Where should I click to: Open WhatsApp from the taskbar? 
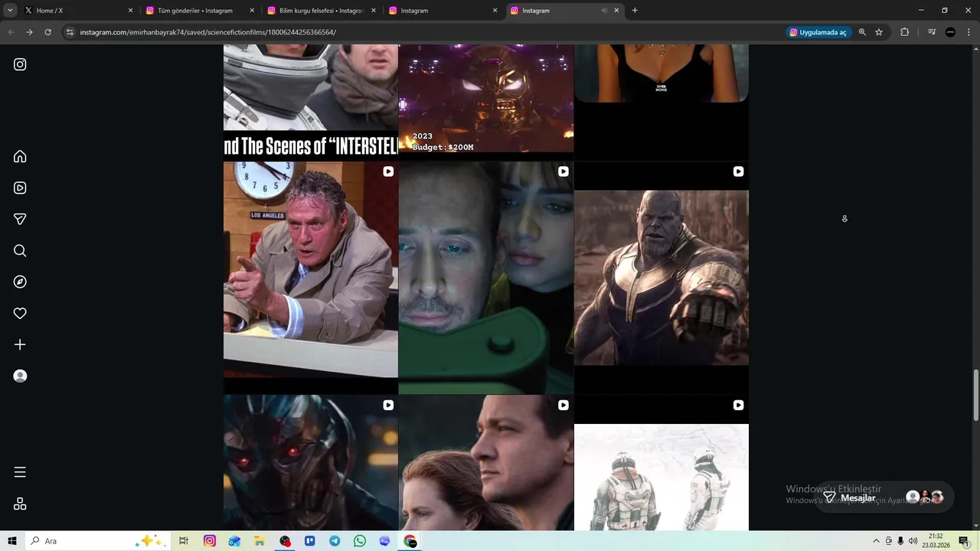point(360,541)
